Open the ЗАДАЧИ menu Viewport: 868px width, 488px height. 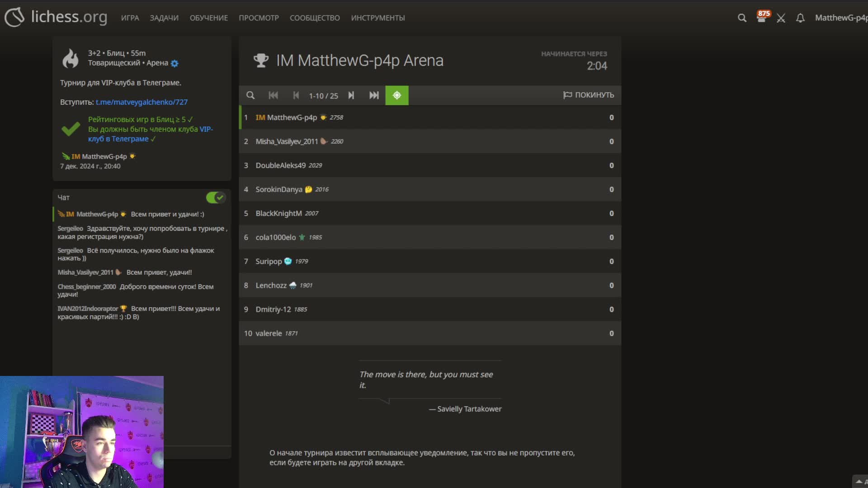[164, 18]
